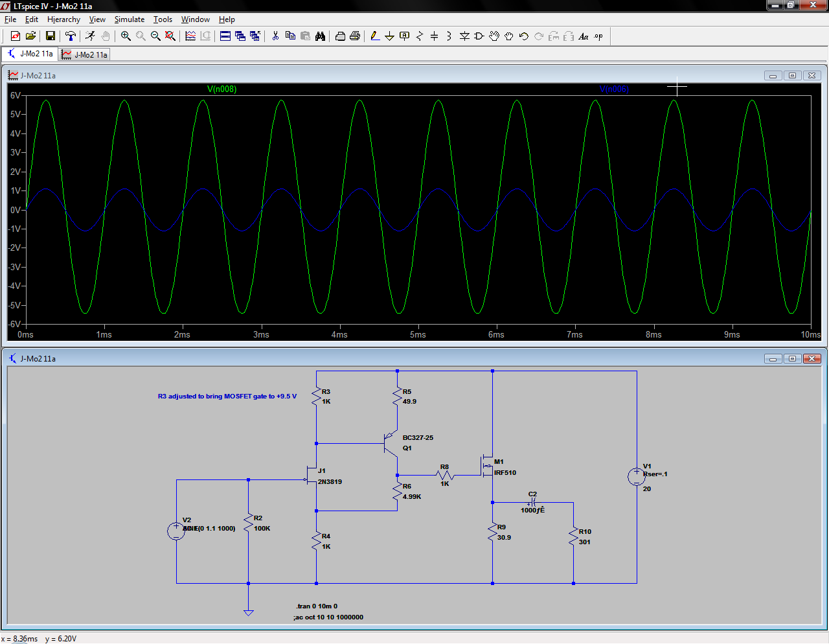Zoom in with the plus magnifier icon
Screen dimensions: 829x644
pos(126,36)
